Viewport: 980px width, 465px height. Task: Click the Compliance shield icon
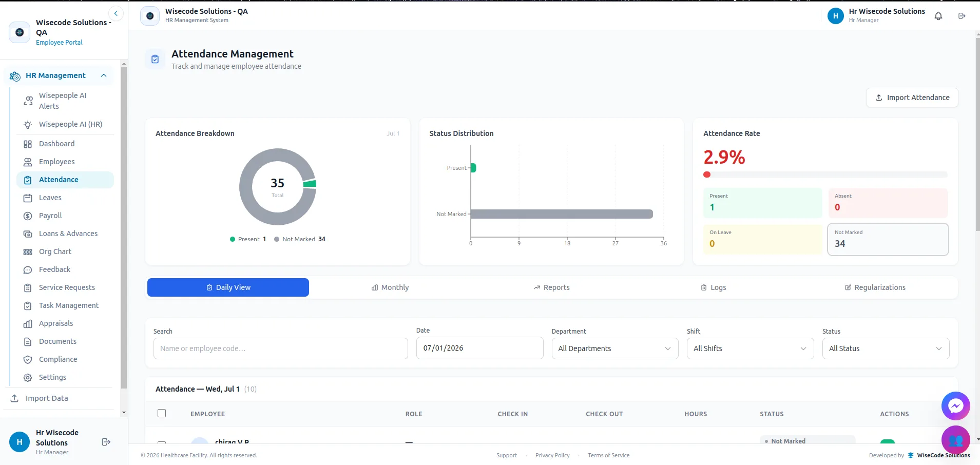(28, 360)
